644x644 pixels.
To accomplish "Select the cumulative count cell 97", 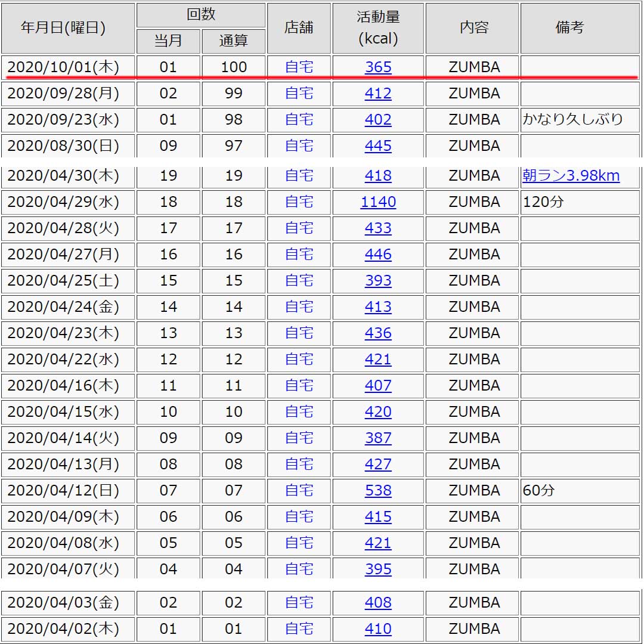I will (x=234, y=146).
